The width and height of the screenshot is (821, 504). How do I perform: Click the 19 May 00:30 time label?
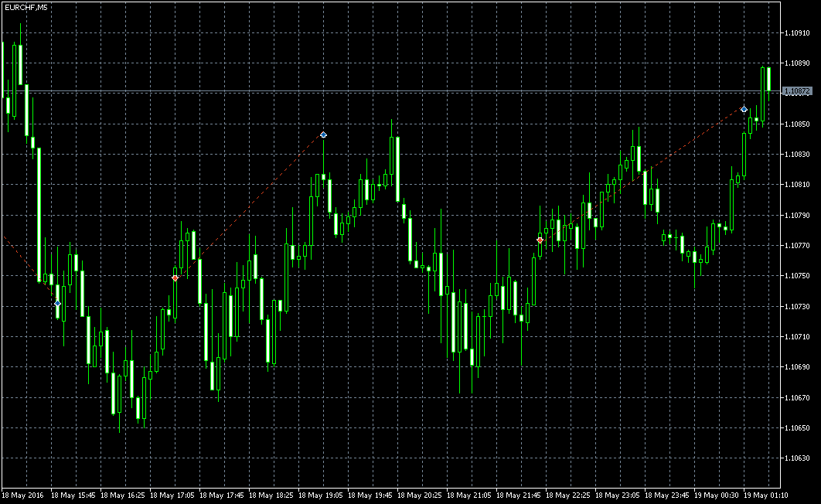point(717,495)
